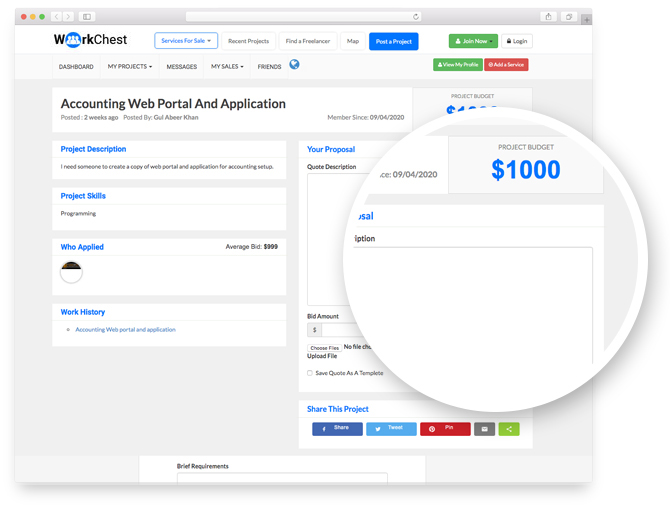The width and height of the screenshot is (670, 506).
Task: Reload the page with the refresh icon
Action: click(416, 17)
